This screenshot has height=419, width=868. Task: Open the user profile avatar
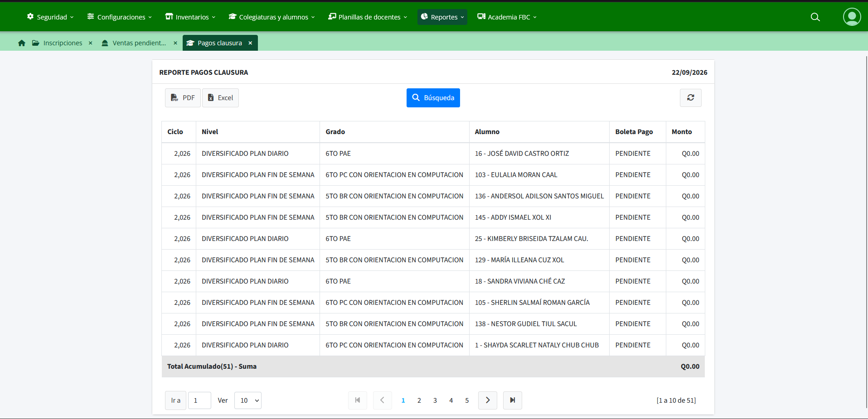pyautogui.click(x=852, y=17)
